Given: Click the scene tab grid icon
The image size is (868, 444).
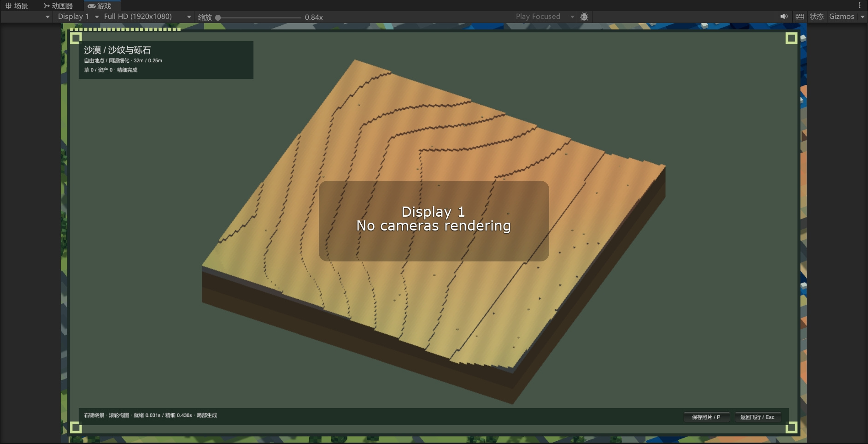Looking at the screenshot, I should [8, 6].
